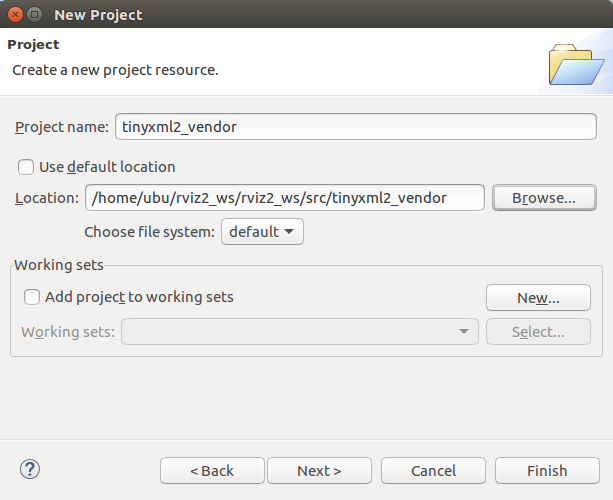Click the 'Create a new project resource' text
Image resolution: width=613 pixels, height=500 pixels.
pyautogui.click(x=115, y=71)
